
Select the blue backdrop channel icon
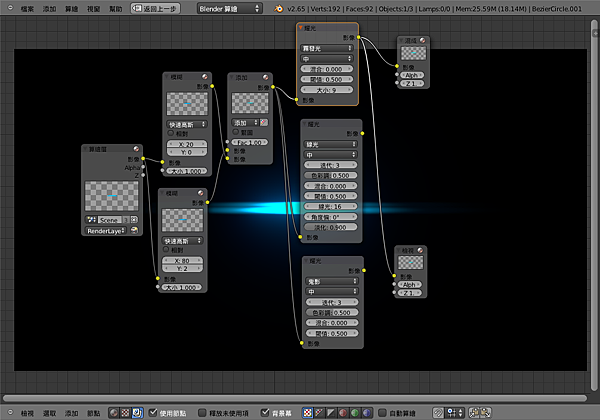point(367,413)
